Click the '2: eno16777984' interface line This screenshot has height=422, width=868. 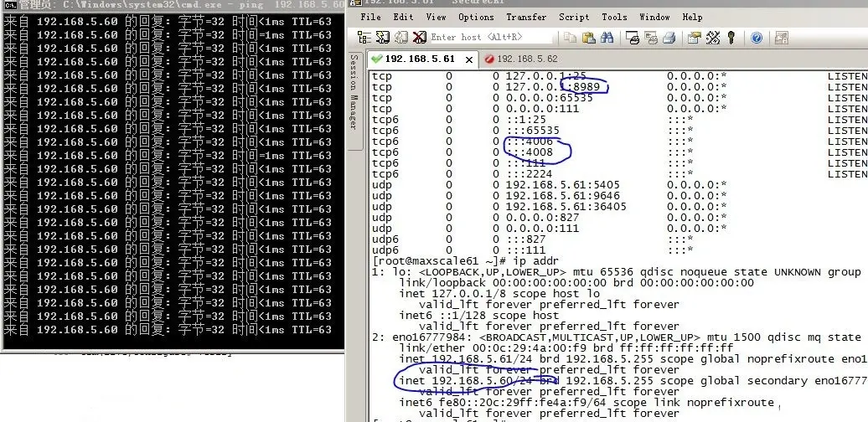click(616, 337)
